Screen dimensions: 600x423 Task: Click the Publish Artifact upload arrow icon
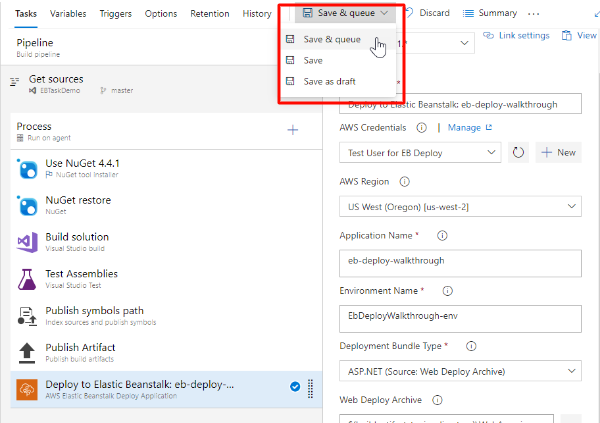27,353
